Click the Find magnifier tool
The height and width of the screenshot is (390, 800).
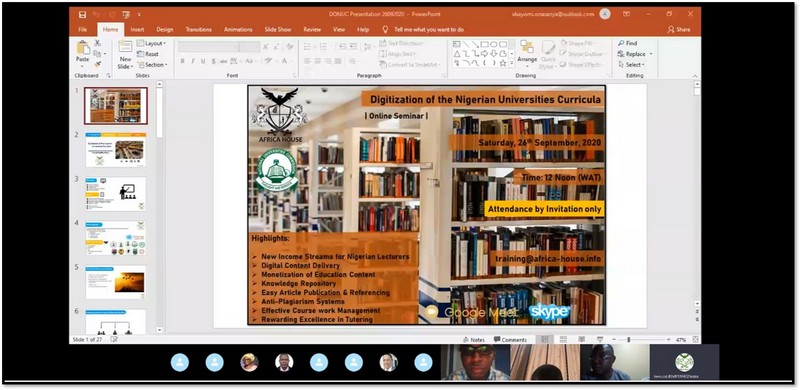click(x=627, y=43)
